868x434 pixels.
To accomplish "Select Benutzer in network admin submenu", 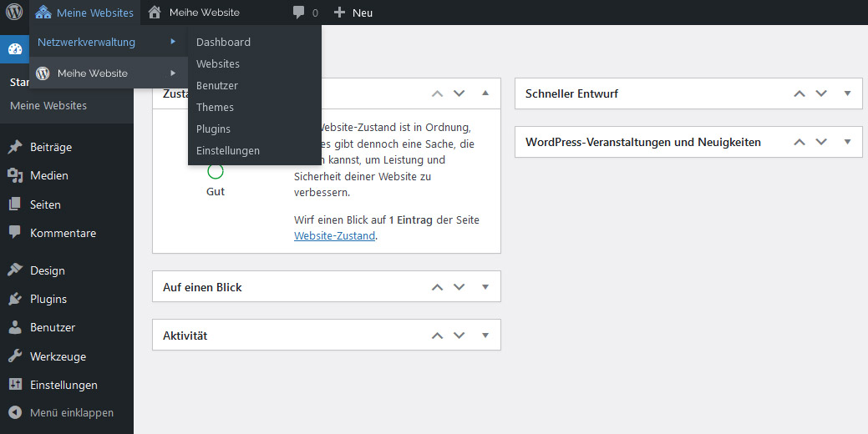I will (217, 85).
